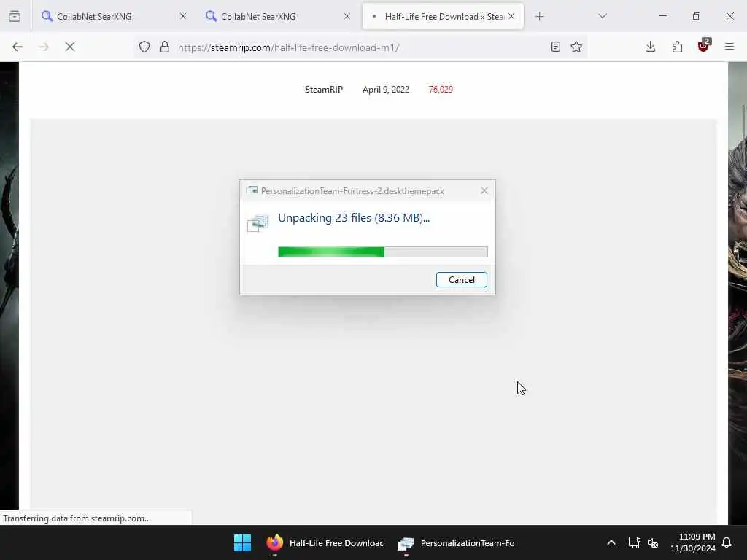This screenshot has height=560, width=747.
Task: Open the tracking protection shield icon
Action: point(144,47)
